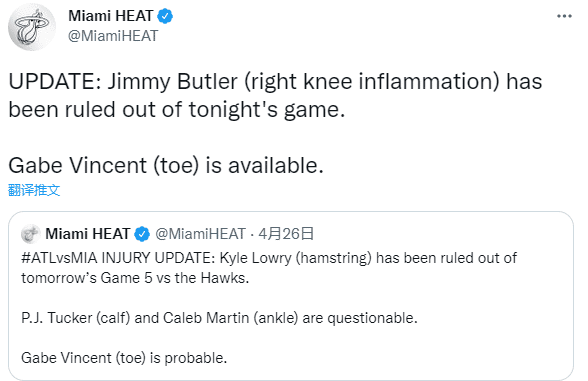Viewport: 588px width, 381px height.
Task: Click the P.J. Tucker and Caleb Martin questionable line
Action: (x=219, y=318)
